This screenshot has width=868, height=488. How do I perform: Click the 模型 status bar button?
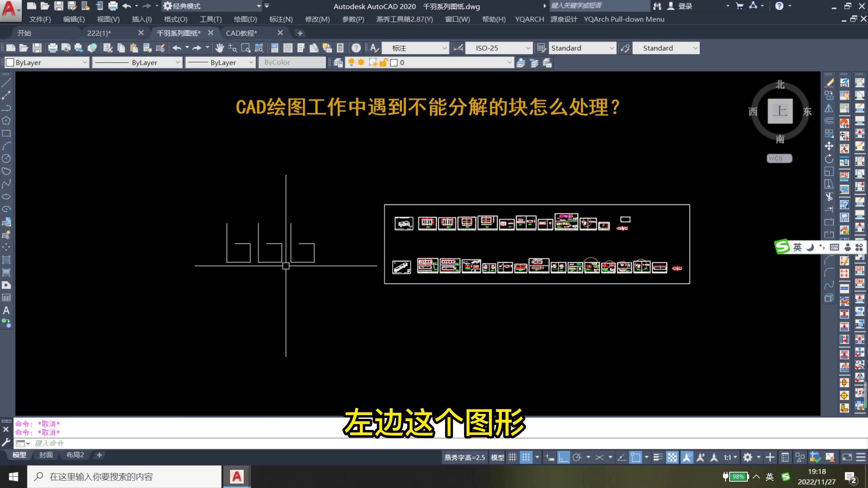[x=497, y=457]
